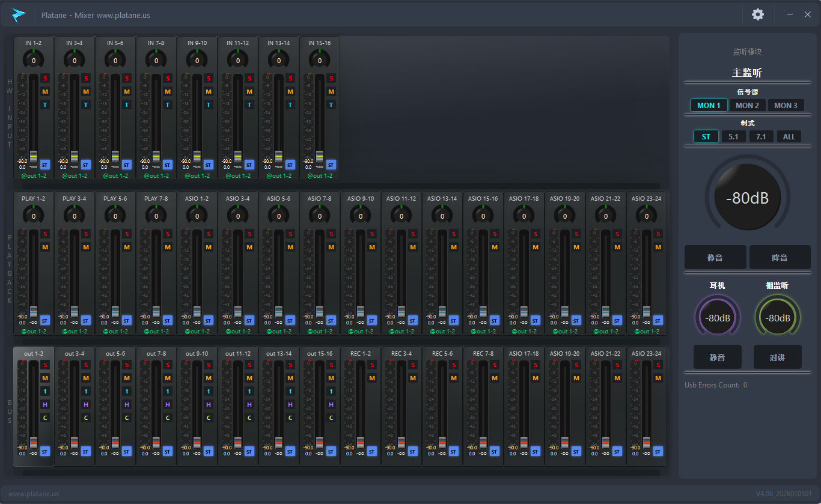Solo the PLAY 1-2 channel
Screen dimensions: 821x504
coord(44,234)
